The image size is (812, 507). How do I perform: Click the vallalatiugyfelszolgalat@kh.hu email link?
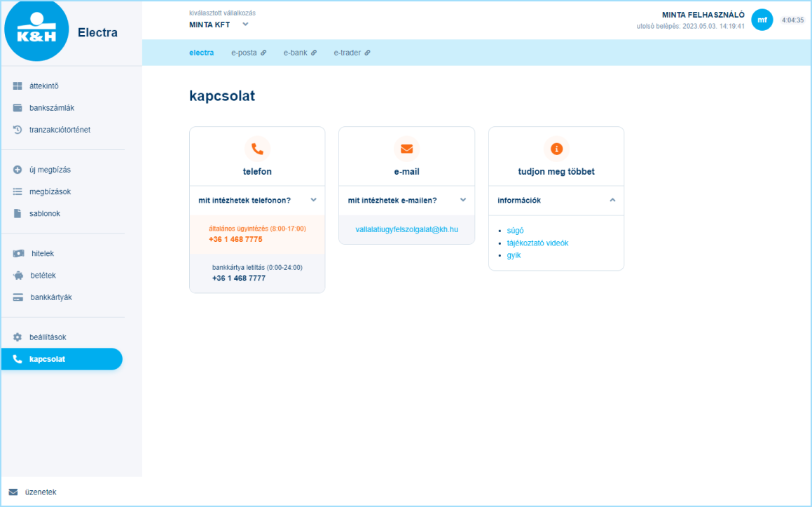[406, 229]
